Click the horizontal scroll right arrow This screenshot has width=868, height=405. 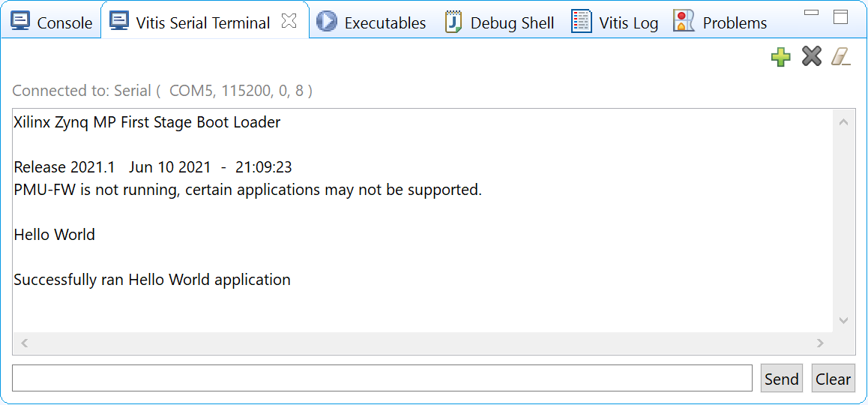tap(820, 343)
